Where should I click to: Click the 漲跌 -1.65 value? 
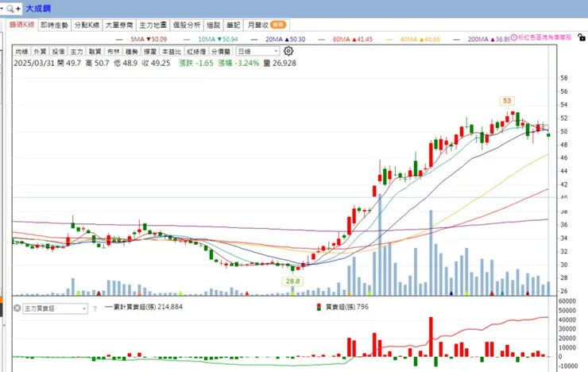[196, 63]
